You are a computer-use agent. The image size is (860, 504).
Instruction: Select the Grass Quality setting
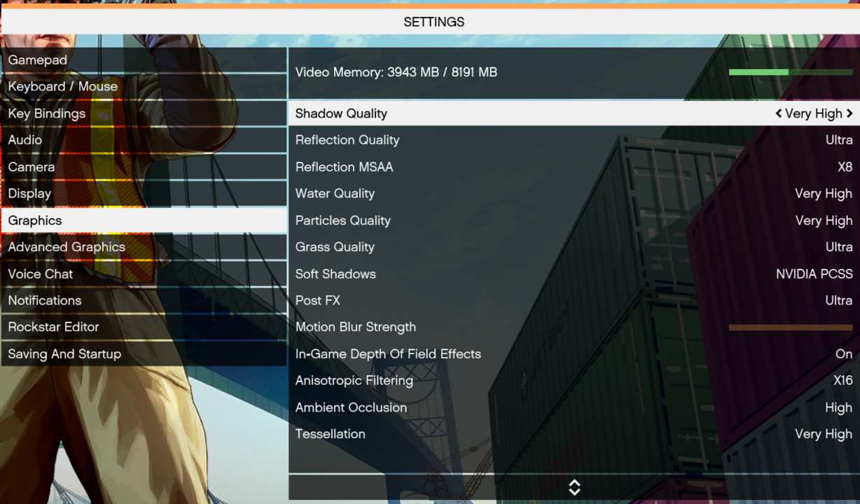tap(574, 247)
